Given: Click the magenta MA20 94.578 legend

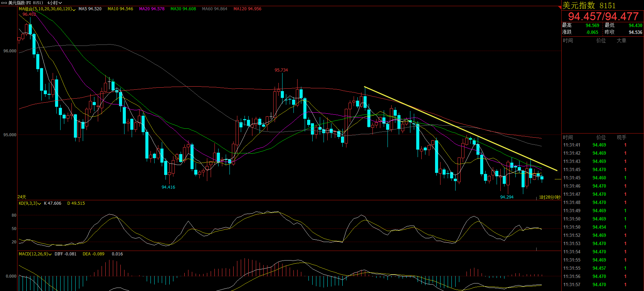Looking at the screenshot, I should [x=152, y=9].
